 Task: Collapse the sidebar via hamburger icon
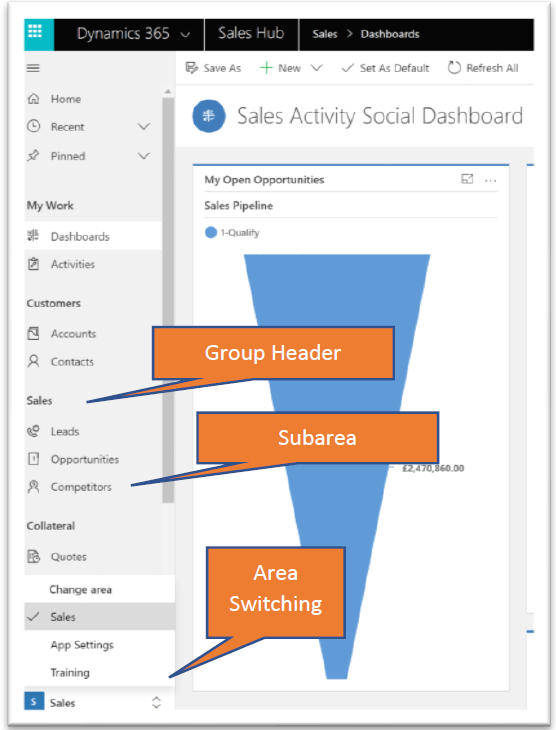tap(33, 68)
